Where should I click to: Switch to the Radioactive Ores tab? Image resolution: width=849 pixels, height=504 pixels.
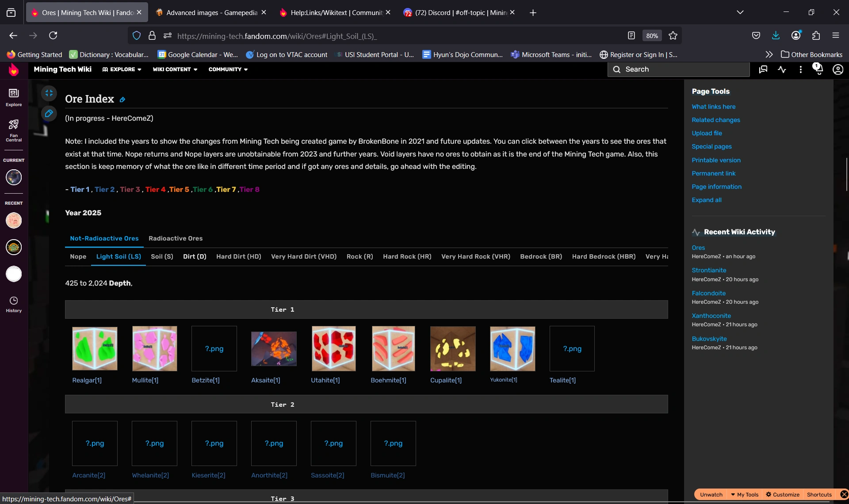(176, 238)
